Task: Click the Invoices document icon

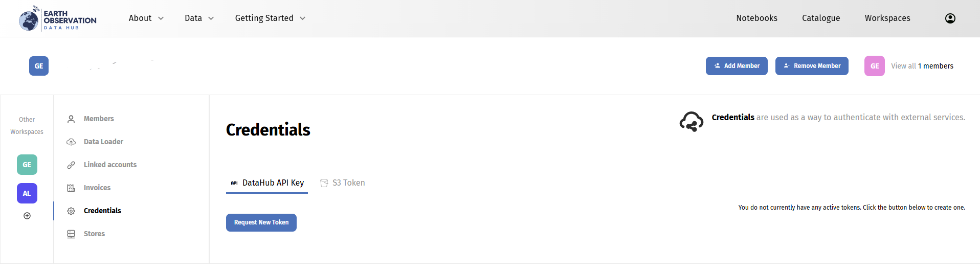Action: point(71,188)
